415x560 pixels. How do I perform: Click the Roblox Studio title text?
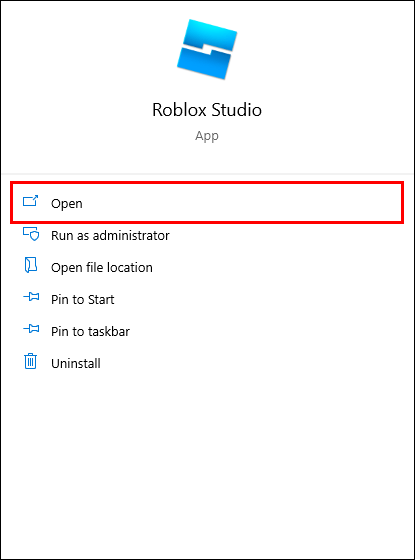click(207, 110)
